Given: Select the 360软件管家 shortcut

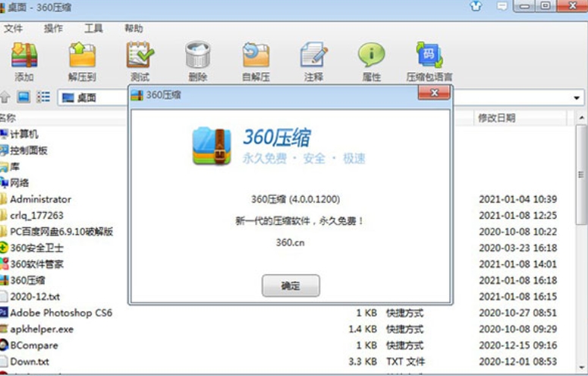Looking at the screenshot, I should click(32, 264).
